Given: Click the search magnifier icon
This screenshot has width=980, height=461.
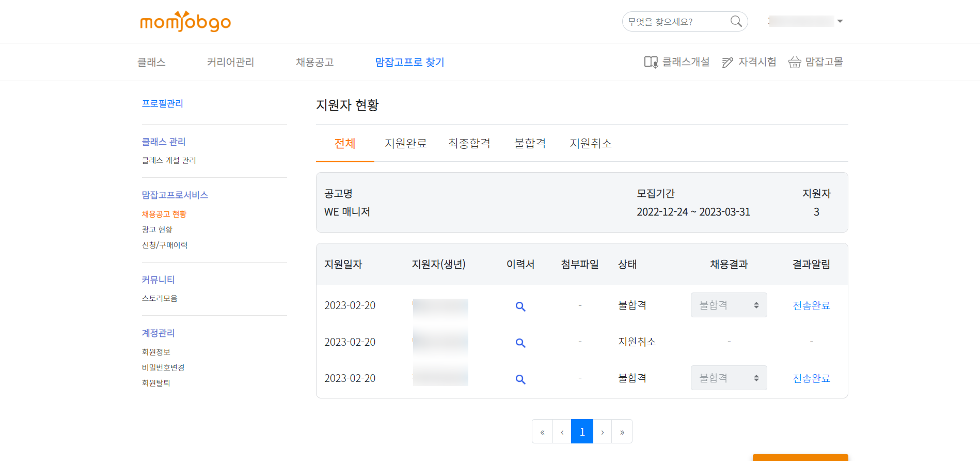Looking at the screenshot, I should (x=736, y=21).
